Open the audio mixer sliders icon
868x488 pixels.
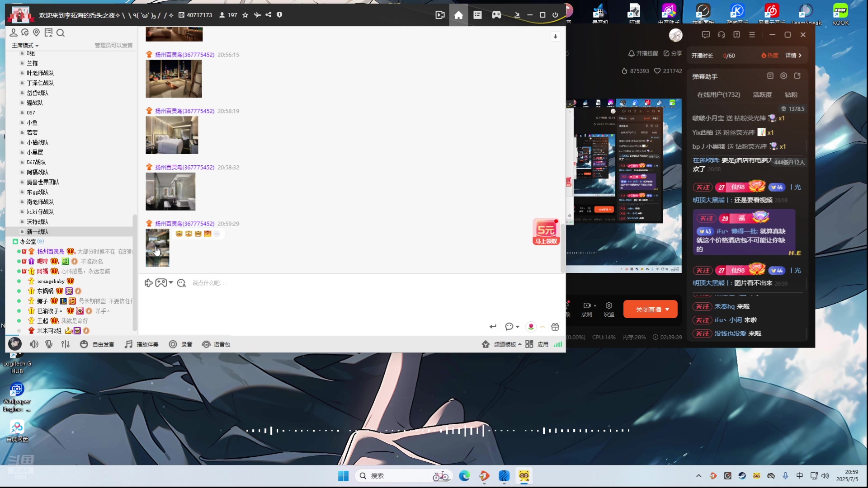pos(66,344)
